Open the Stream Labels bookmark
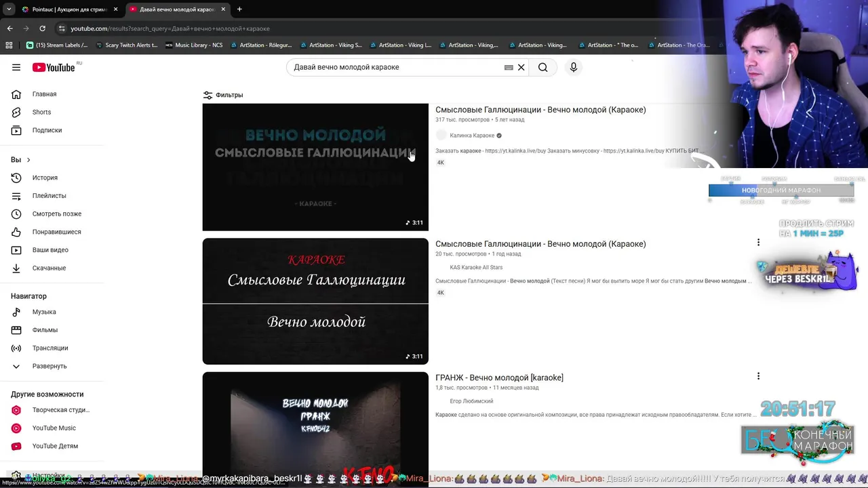The width and height of the screenshot is (868, 488). 57,45
